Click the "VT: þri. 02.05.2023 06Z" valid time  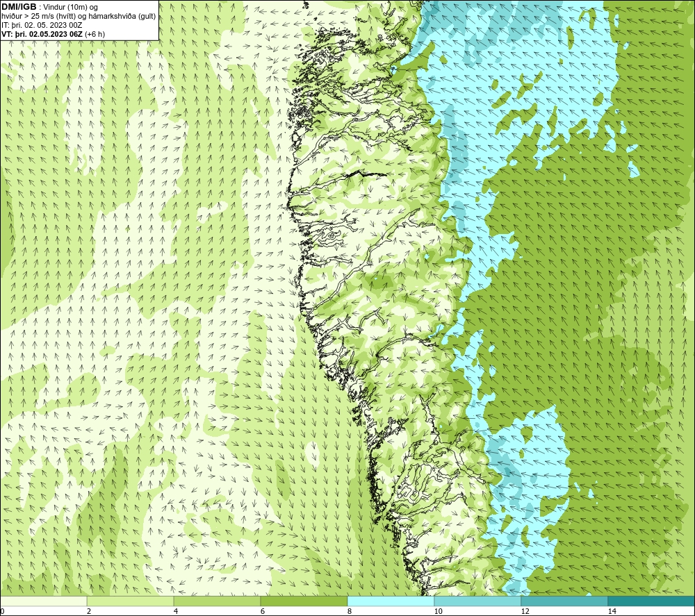click(42, 34)
